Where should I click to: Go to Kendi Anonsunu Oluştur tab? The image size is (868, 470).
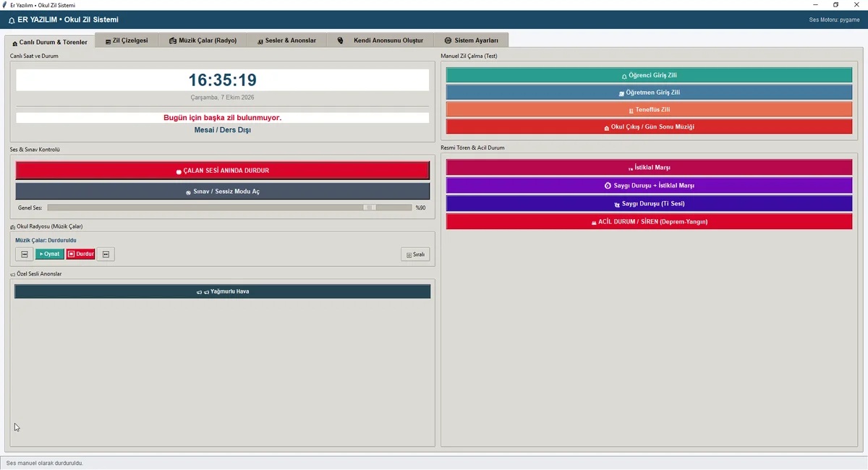[380, 40]
